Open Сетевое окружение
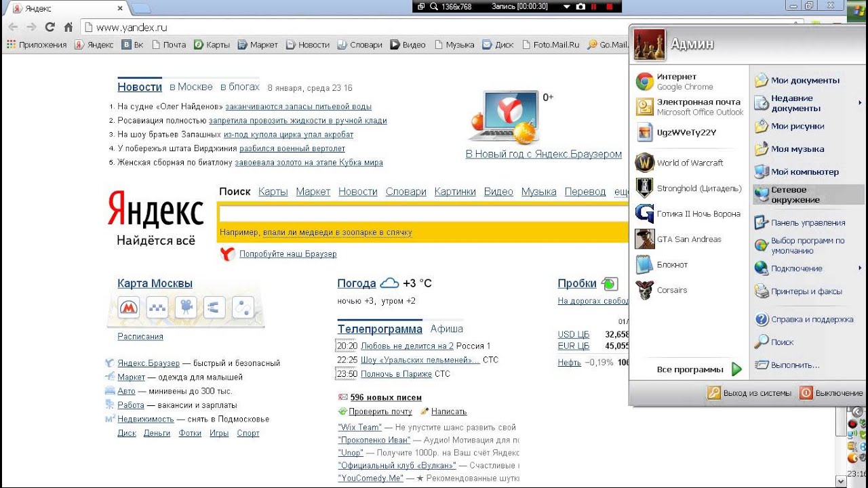 808,195
